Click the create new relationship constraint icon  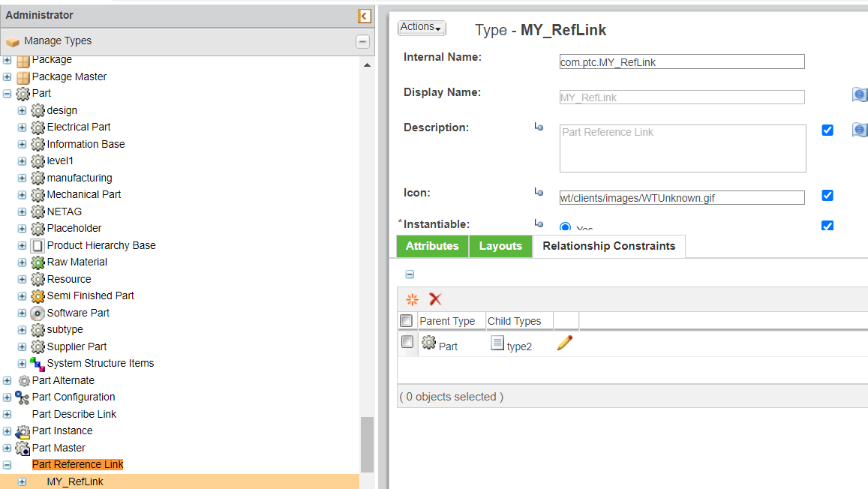coord(411,299)
